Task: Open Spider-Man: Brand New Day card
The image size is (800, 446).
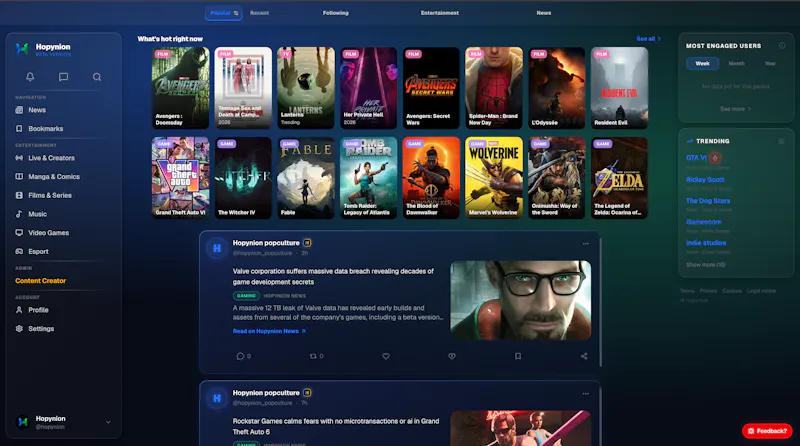Action: click(494, 88)
